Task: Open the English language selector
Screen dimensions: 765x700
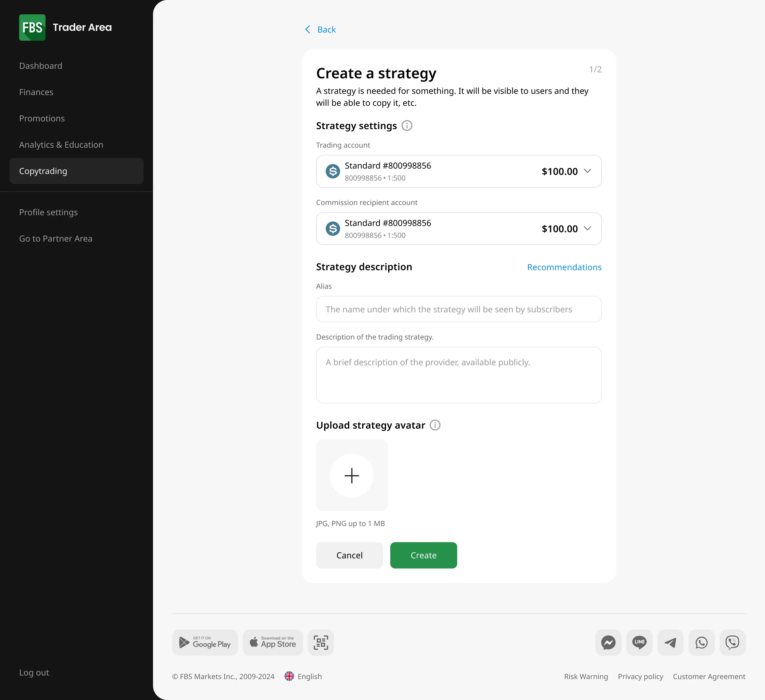Action: point(303,676)
